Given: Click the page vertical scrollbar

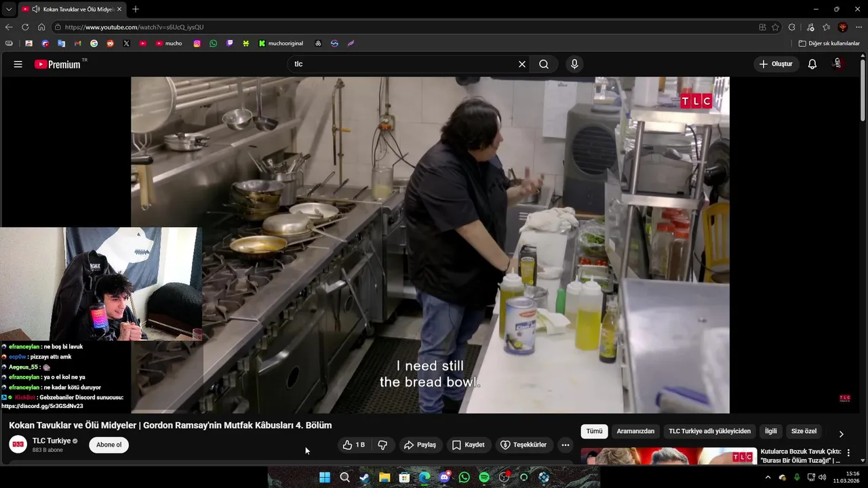Looking at the screenshot, I should (x=863, y=91).
